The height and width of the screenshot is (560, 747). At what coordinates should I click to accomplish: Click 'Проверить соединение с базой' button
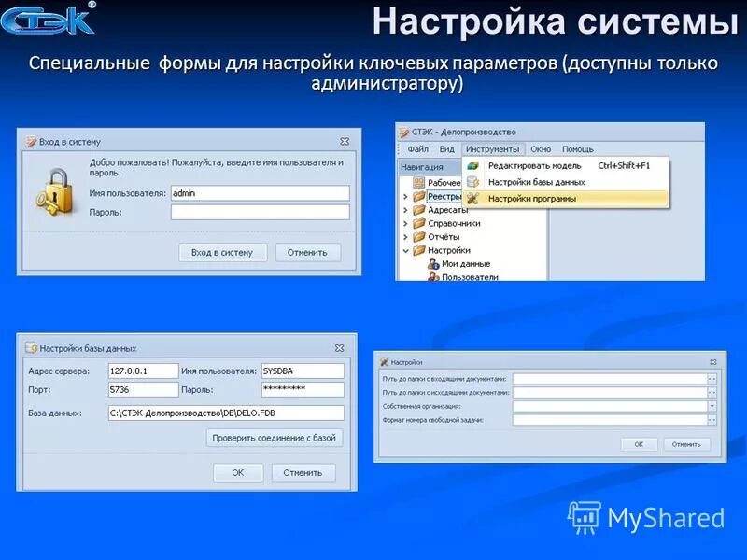(x=274, y=438)
